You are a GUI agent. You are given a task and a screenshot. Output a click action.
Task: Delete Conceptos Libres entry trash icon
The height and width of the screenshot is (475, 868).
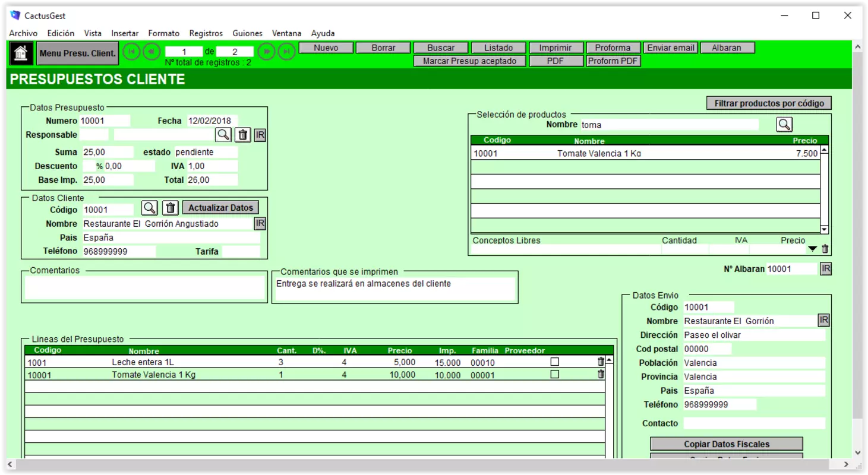click(x=825, y=249)
